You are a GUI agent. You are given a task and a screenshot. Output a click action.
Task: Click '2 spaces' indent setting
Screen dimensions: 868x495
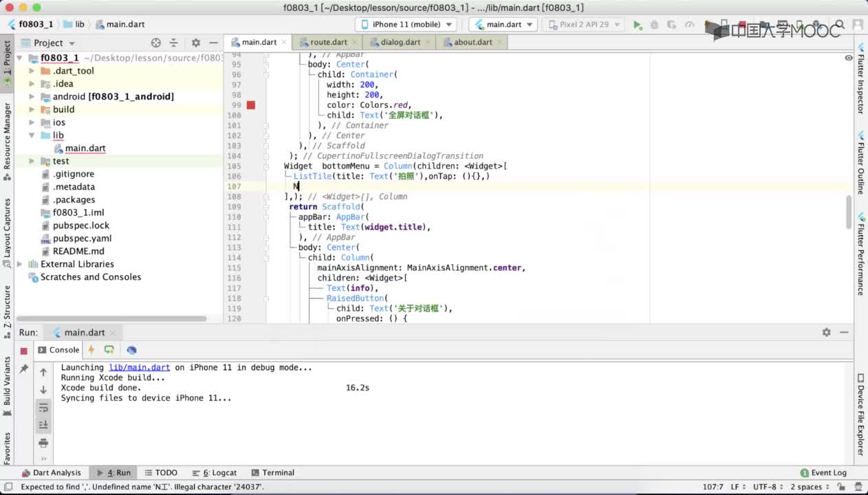pos(810,487)
